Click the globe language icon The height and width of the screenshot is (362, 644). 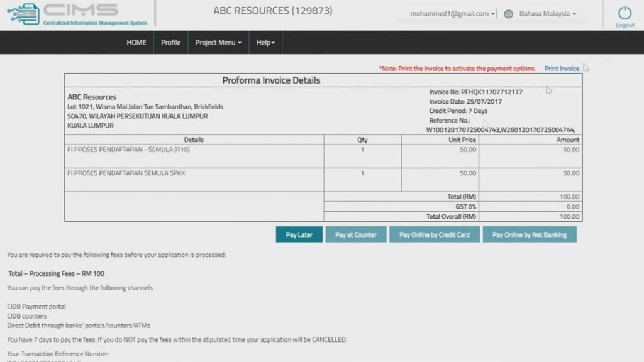508,14
